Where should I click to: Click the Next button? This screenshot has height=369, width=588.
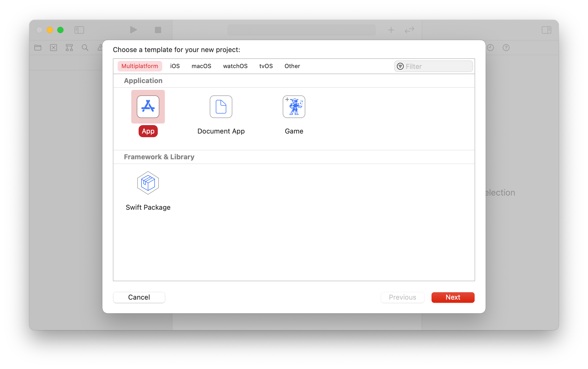click(453, 297)
